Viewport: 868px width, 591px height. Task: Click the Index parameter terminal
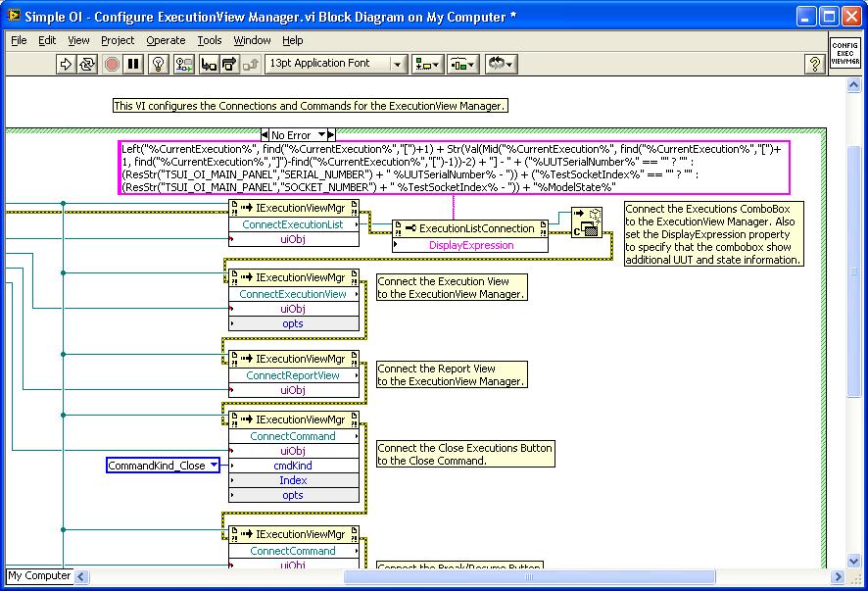pyautogui.click(x=293, y=480)
